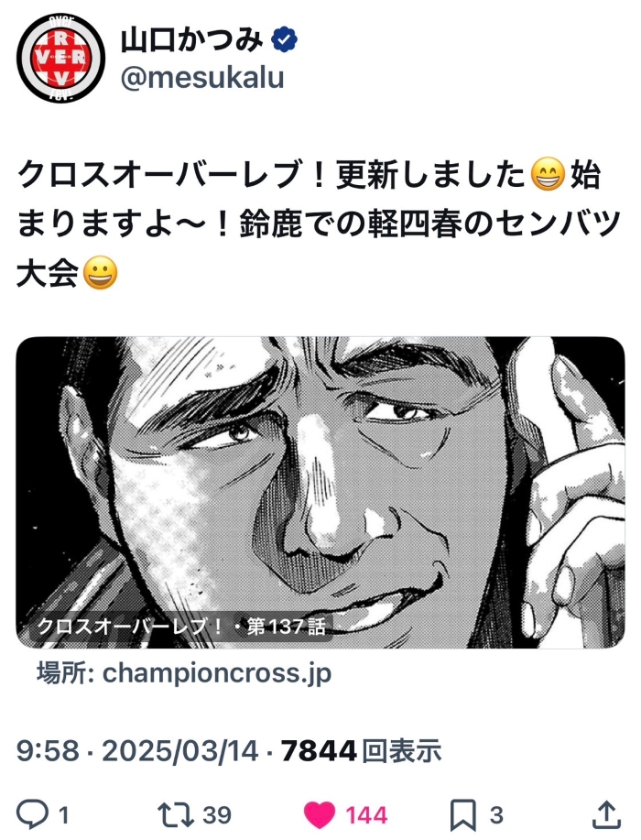Open the reply comment icon
The width and height of the screenshot is (641, 840).
click(x=33, y=814)
